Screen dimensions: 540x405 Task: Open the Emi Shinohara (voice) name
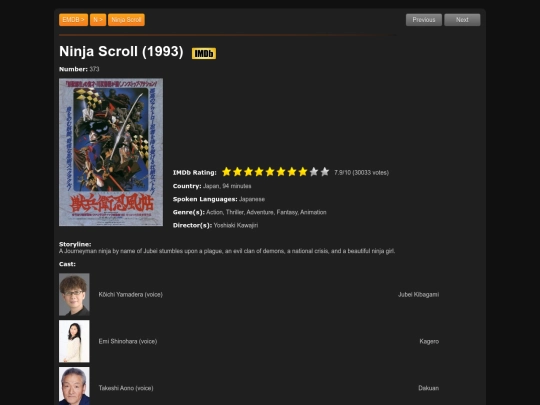point(128,341)
